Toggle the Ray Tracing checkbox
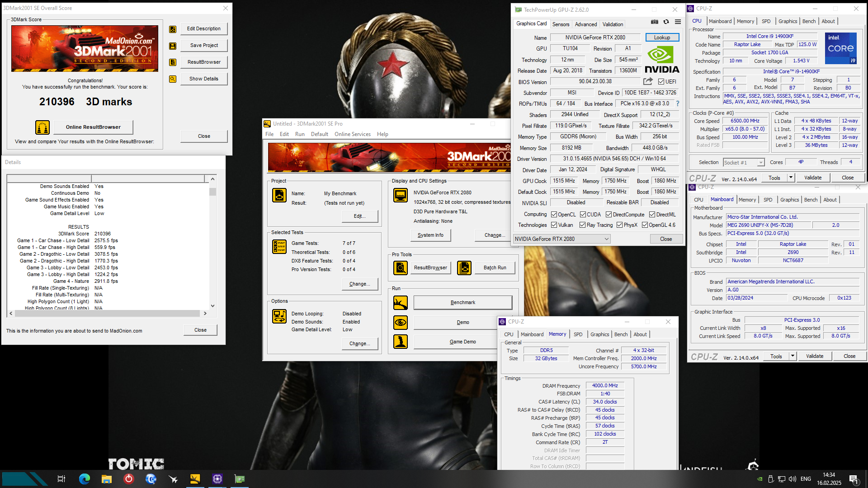 click(x=583, y=225)
